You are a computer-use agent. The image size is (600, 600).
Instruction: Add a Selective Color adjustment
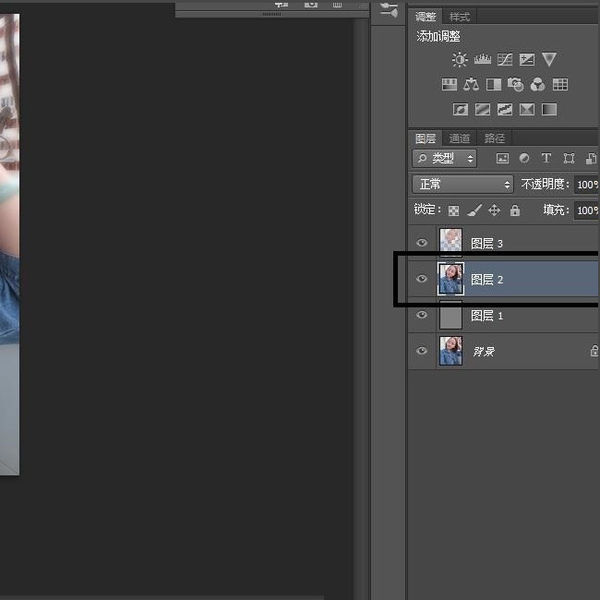pyautogui.click(x=527, y=109)
